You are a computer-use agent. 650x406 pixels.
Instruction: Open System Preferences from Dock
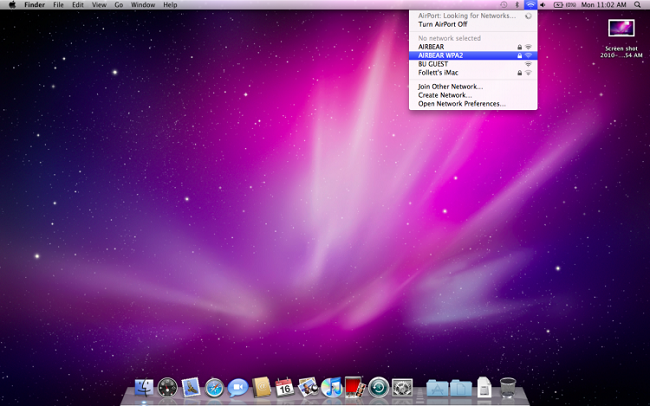tap(402, 388)
